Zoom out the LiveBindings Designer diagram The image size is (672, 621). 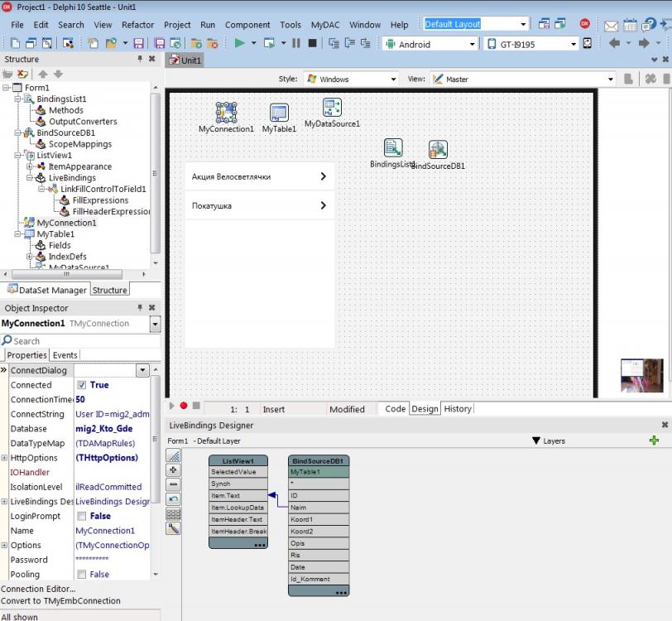tap(173, 484)
